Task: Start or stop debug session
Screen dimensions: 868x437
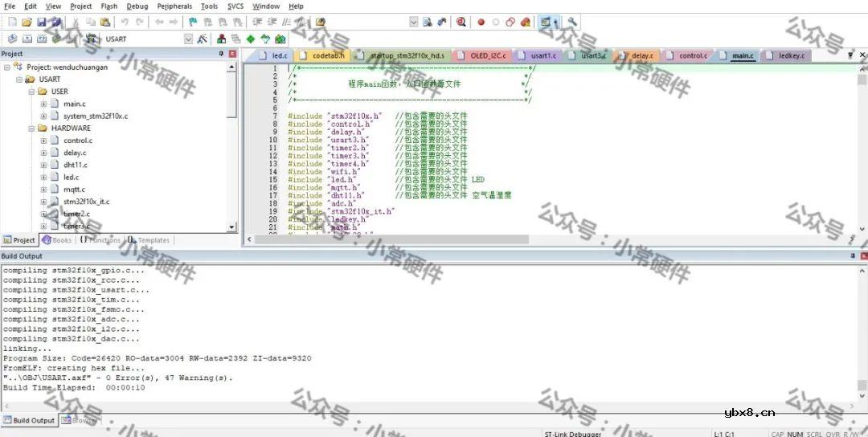Action: click(461, 22)
